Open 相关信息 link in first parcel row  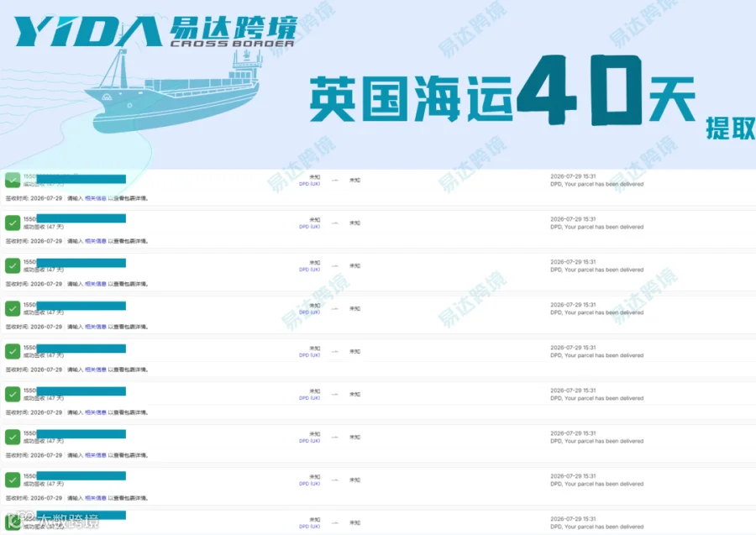[96, 198]
